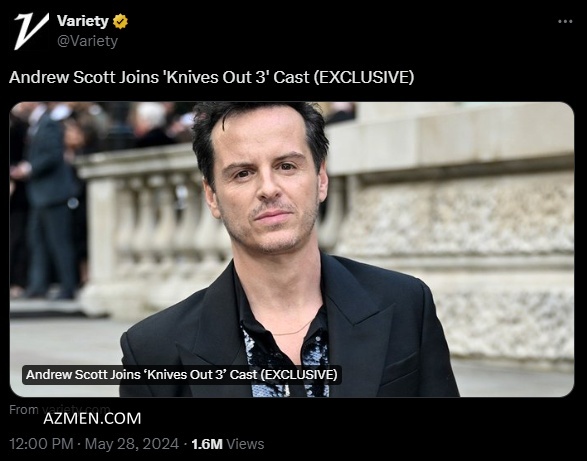Image resolution: width=587 pixels, height=461 pixels.
Task: Click the tweet headline text about Andrew Scott
Action: coord(212,78)
